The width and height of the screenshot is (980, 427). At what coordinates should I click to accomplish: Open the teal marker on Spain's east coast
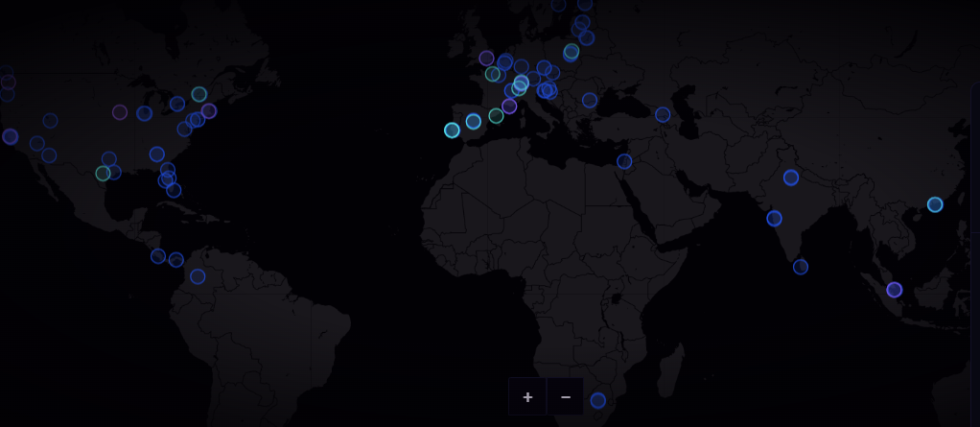(496, 116)
